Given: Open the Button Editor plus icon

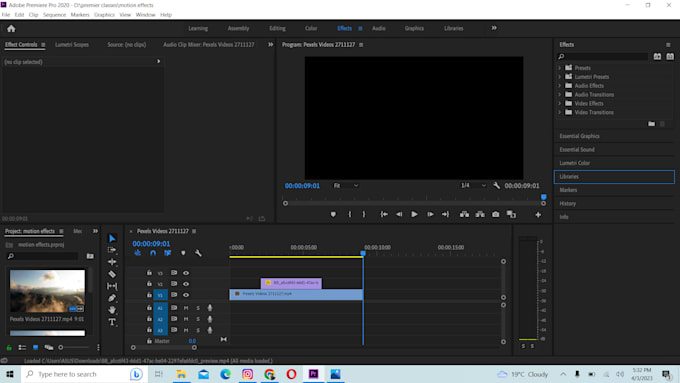Looking at the screenshot, I should coord(538,215).
